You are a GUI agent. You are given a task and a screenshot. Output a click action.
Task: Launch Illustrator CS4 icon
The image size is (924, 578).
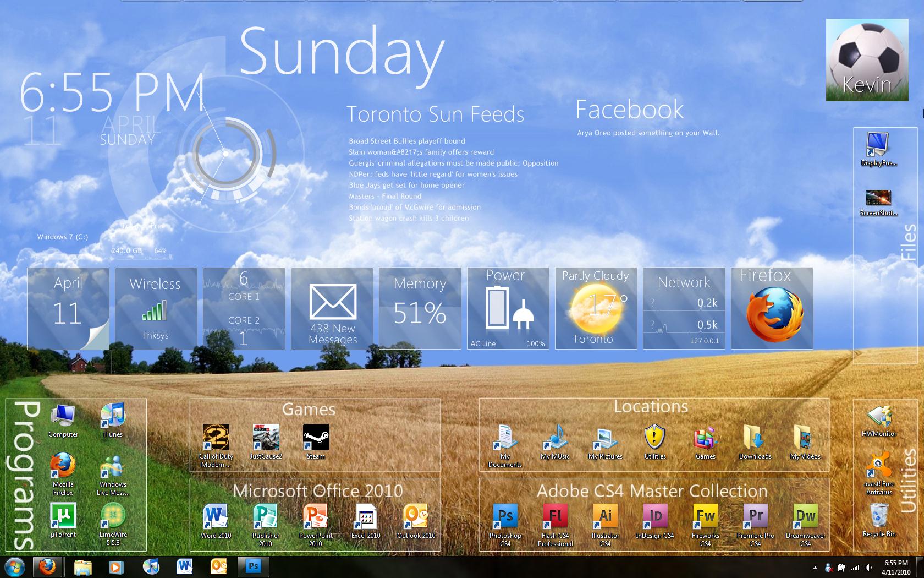pyautogui.click(x=606, y=525)
